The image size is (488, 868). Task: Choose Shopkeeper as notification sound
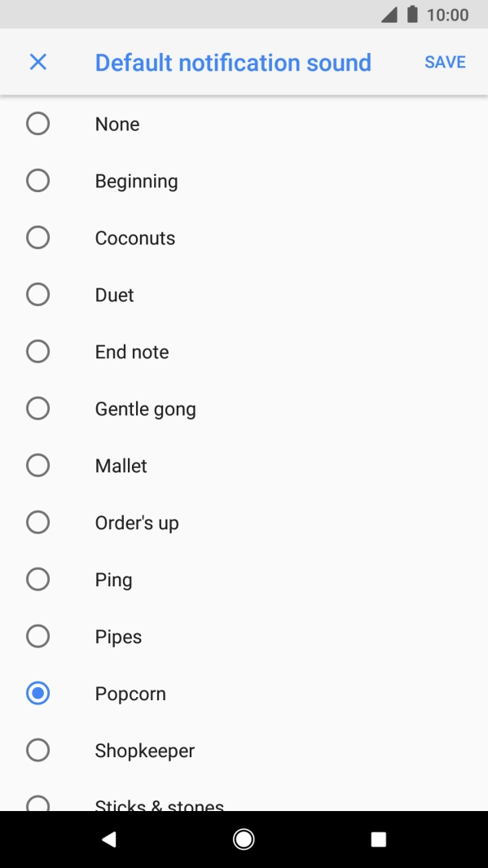37,750
